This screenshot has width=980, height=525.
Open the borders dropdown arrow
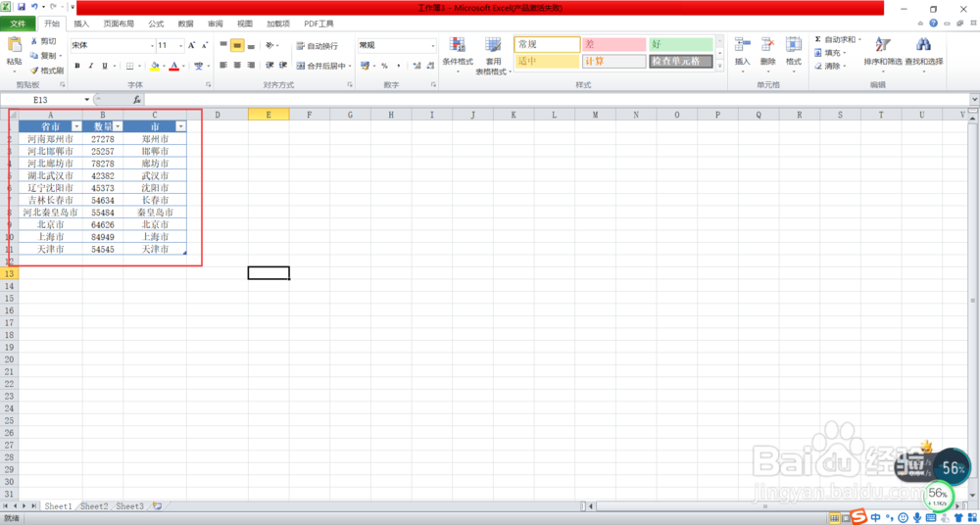[x=139, y=66]
